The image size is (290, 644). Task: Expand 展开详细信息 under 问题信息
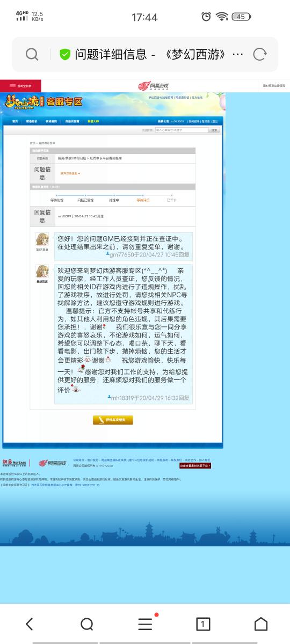[x=70, y=173]
